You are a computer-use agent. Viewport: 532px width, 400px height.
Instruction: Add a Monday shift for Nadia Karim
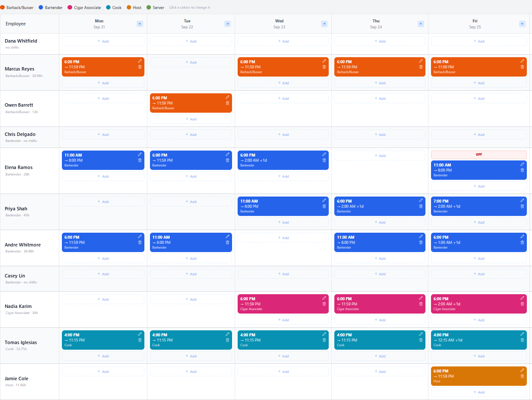pos(103,299)
